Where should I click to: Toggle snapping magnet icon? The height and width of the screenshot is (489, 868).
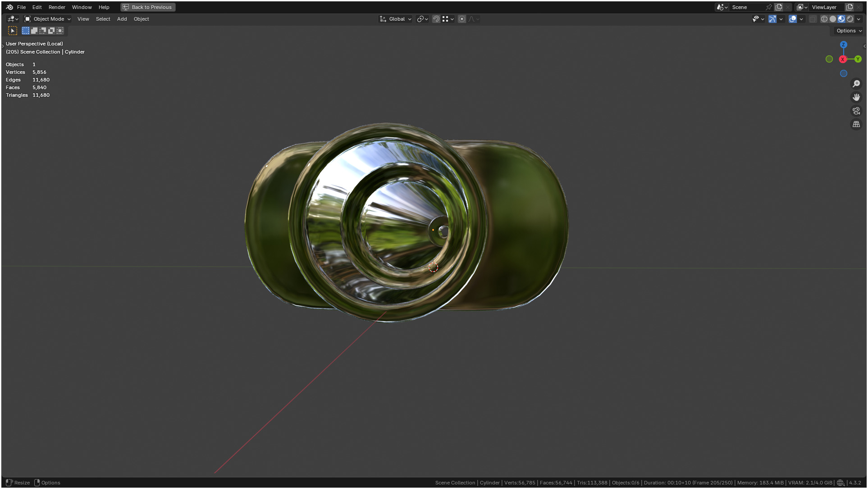pos(436,19)
